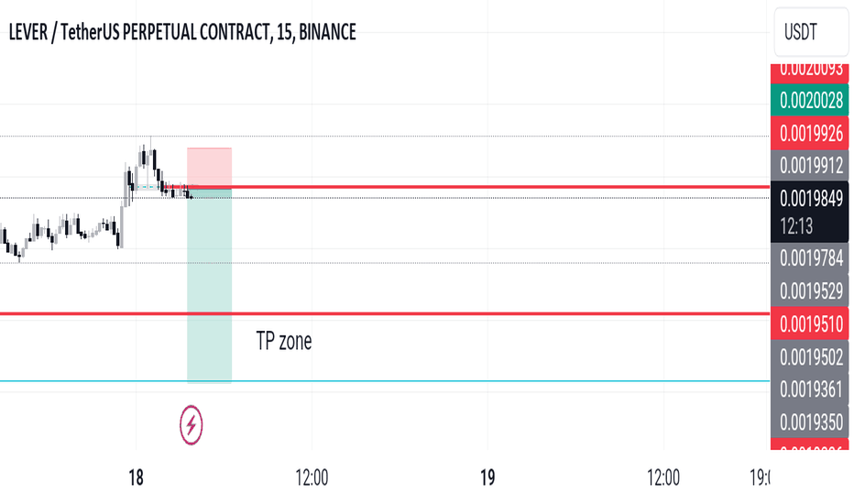Open the USDT currency selector
854x504 pixels.
811,32
